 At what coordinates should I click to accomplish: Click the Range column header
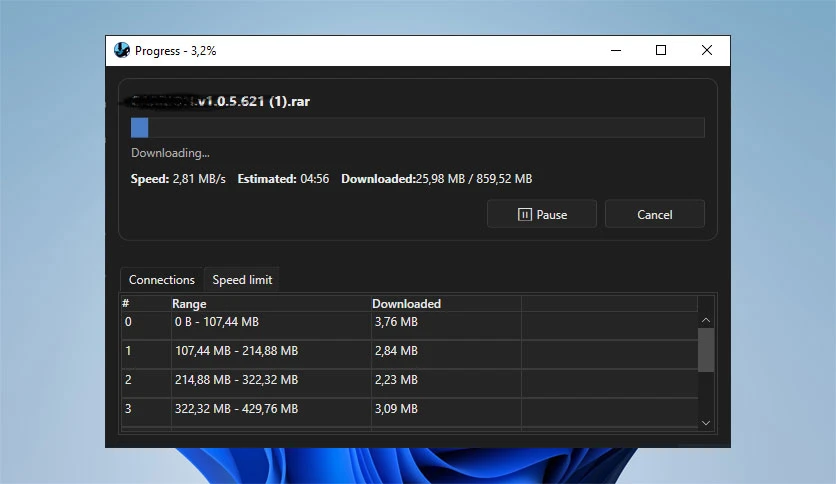point(271,303)
